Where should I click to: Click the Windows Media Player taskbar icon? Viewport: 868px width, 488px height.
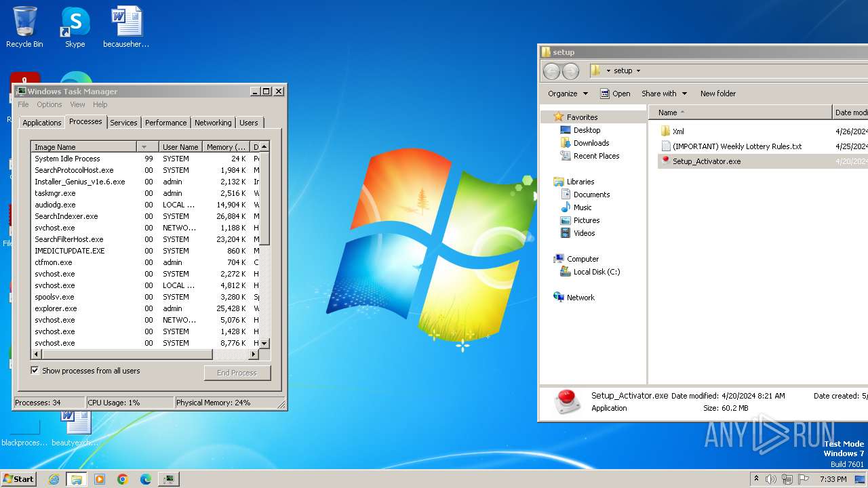tap(100, 479)
